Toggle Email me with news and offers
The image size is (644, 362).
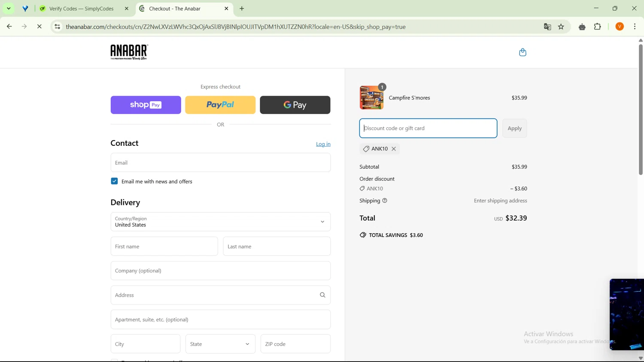click(114, 181)
